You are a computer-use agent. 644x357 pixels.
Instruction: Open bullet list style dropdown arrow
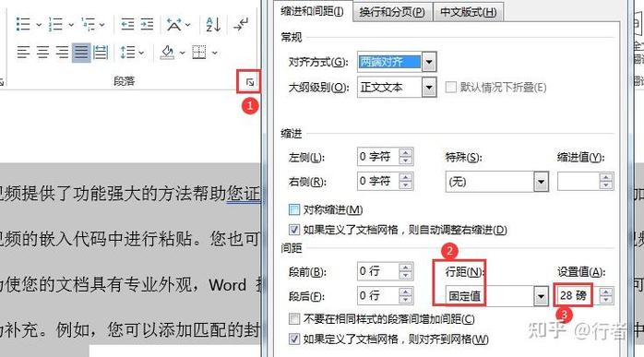click(x=39, y=25)
